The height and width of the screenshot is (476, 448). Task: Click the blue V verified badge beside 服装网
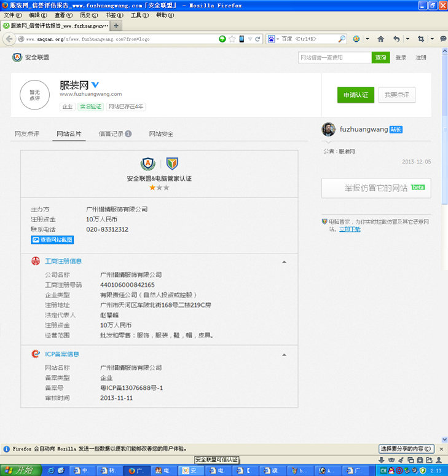[x=95, y=85]
